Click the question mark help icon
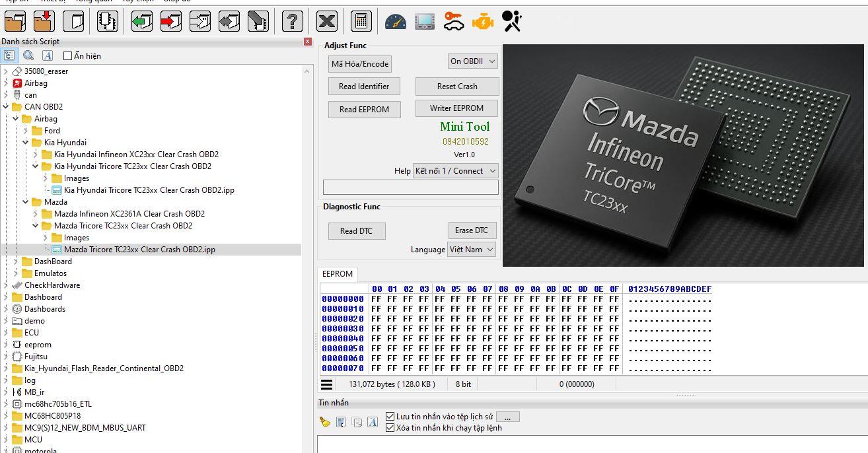 (x=292, y=21)
